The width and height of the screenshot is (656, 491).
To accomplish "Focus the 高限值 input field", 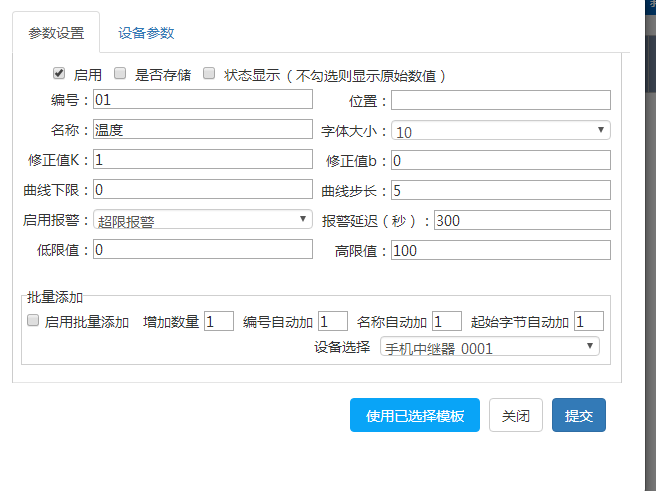I will pos(501,250).
